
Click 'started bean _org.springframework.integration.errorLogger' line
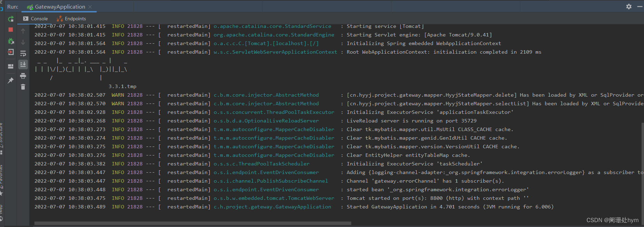pyautogui.click(x=437, y=190)
